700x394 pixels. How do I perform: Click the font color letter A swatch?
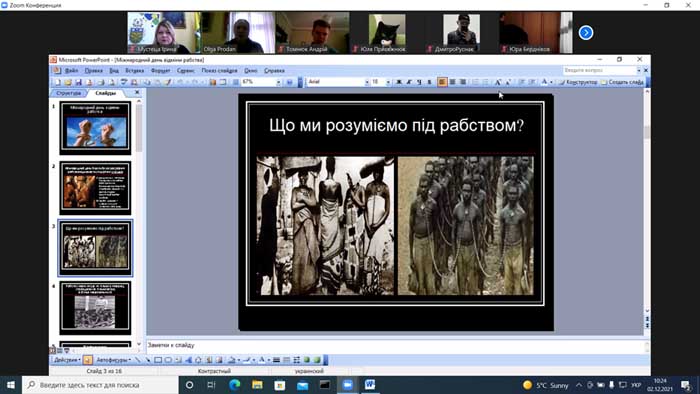[x=544, y=82]
